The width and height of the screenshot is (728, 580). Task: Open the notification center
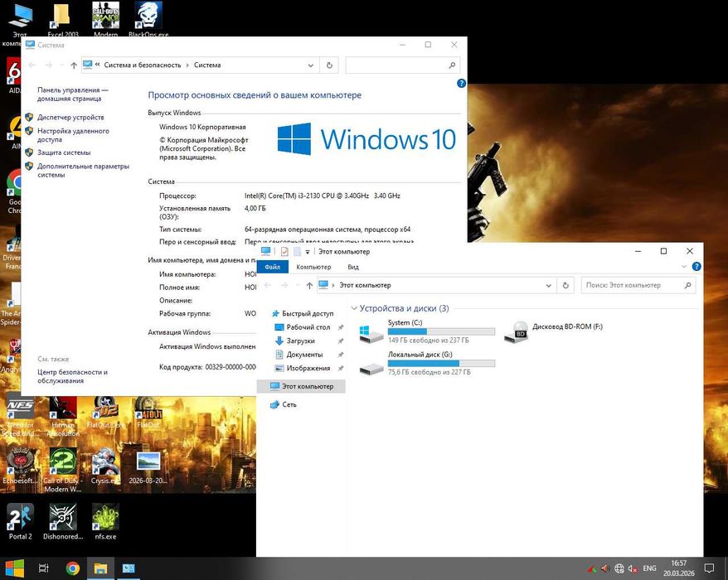pos(709,568)
